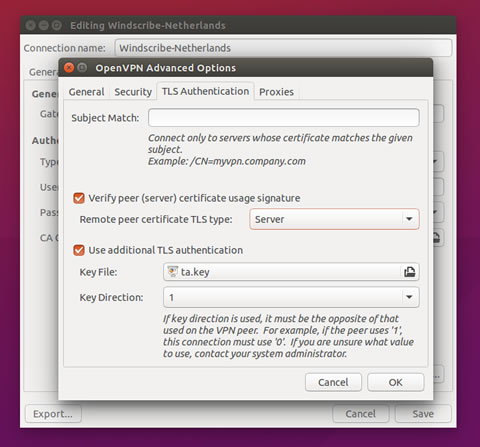This screenshot has width=480, height=447.
Task: Open the Key Direction dropdown
Action: 291,297
